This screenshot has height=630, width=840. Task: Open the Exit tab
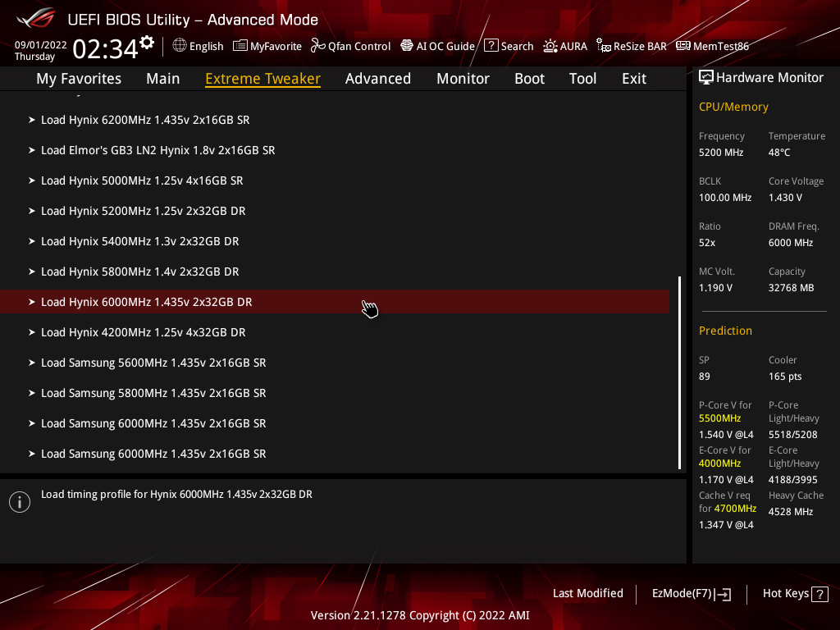tap(634, 79)
